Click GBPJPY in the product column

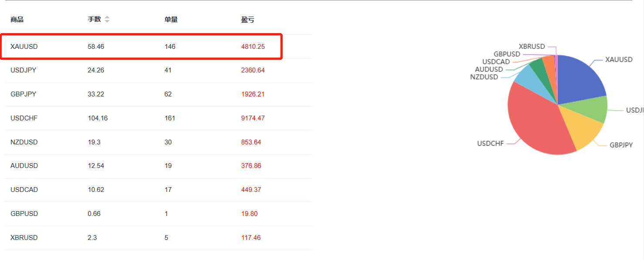pos(24,94)
